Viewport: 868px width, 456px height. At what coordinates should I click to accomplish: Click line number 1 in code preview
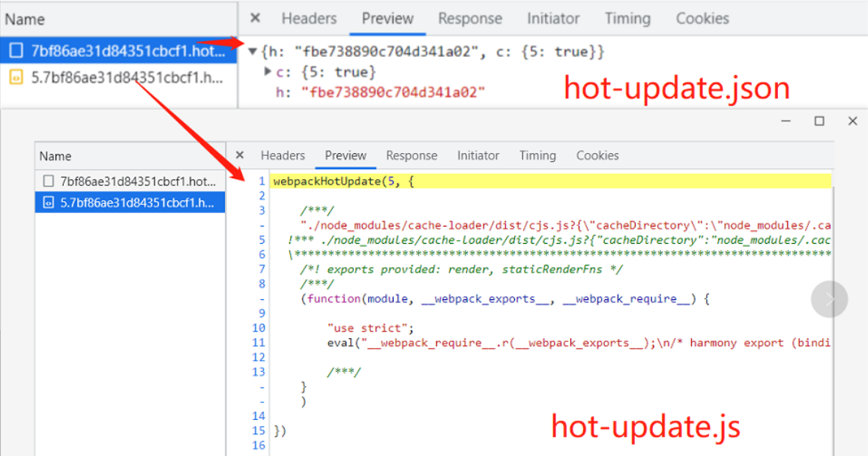click(262, 181)
